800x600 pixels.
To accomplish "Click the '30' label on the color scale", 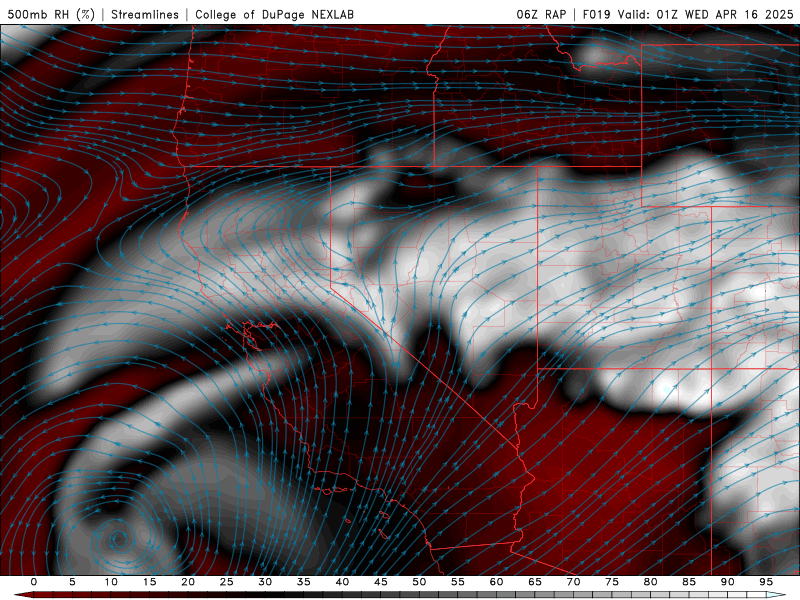I will [x=265, y=582].
